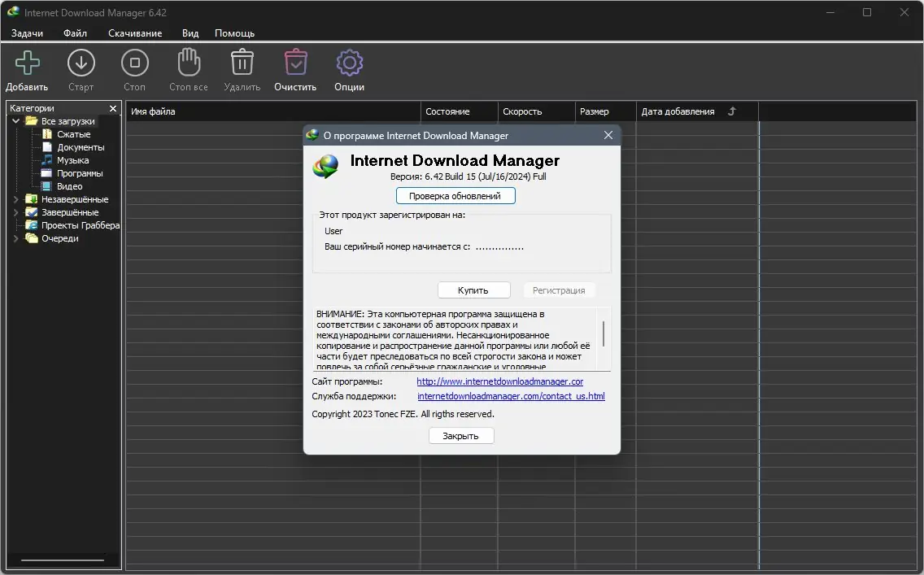924x575 pixels.
Task: Close the About dialog with X
Action: point(608,136)
